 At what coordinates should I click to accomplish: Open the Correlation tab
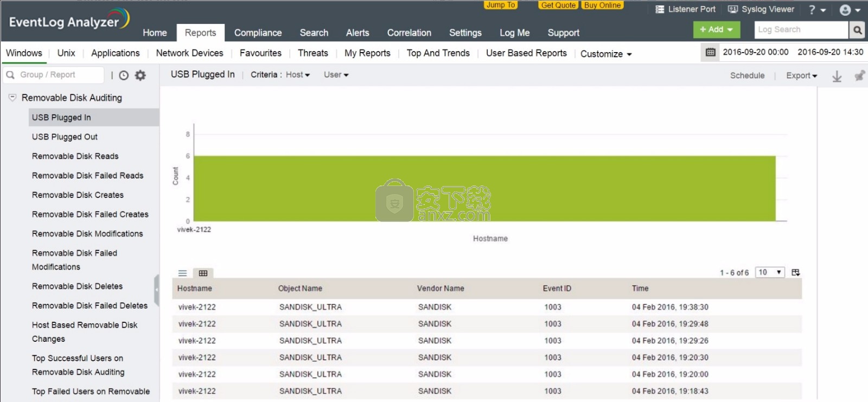click(x=409, y=33)
